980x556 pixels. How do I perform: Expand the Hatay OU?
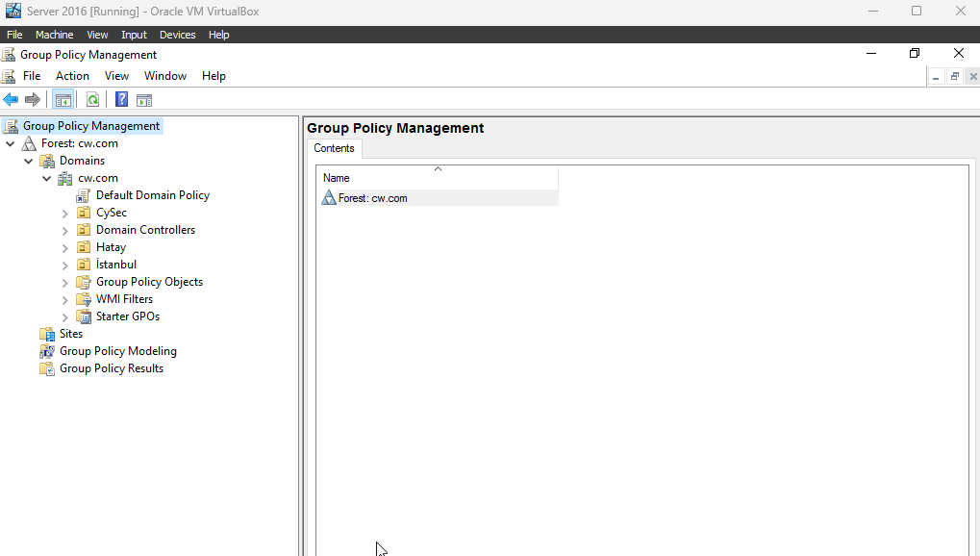(x=65, y=248)
